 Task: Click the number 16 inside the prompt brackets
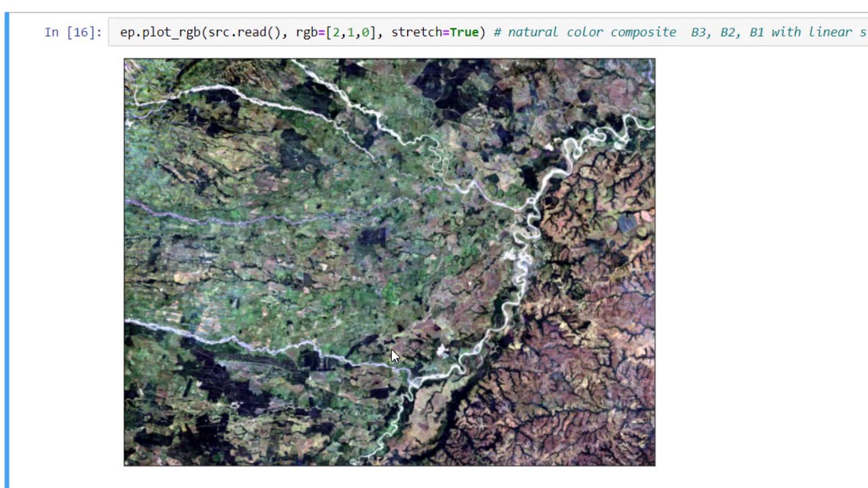[84, 32]
